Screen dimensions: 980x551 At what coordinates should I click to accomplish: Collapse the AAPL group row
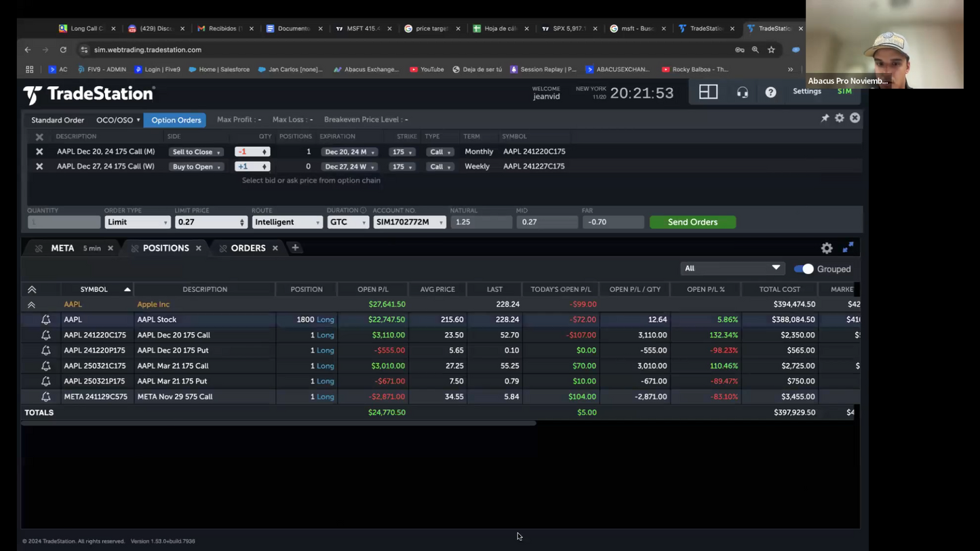[32, 305]
